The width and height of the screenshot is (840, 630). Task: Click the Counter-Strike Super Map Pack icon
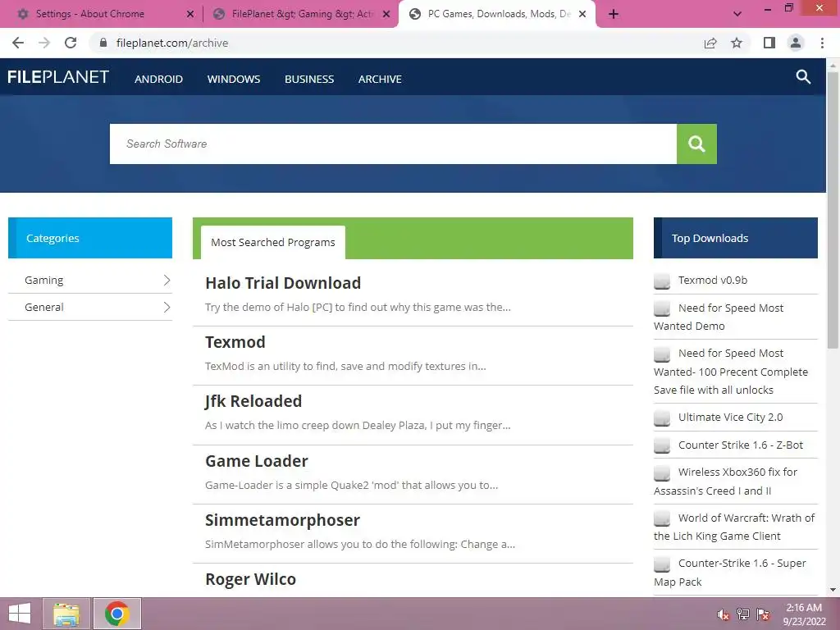[662, 564]
